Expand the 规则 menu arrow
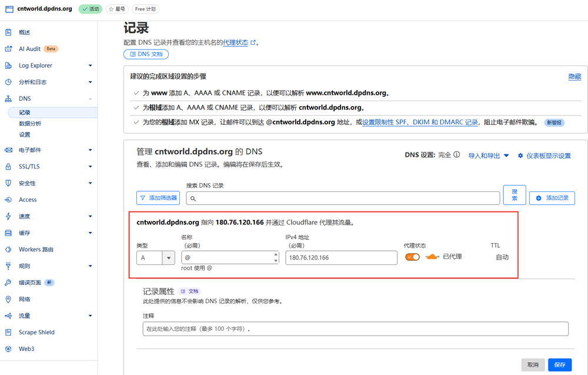588x375 pixels. (90, 266)
